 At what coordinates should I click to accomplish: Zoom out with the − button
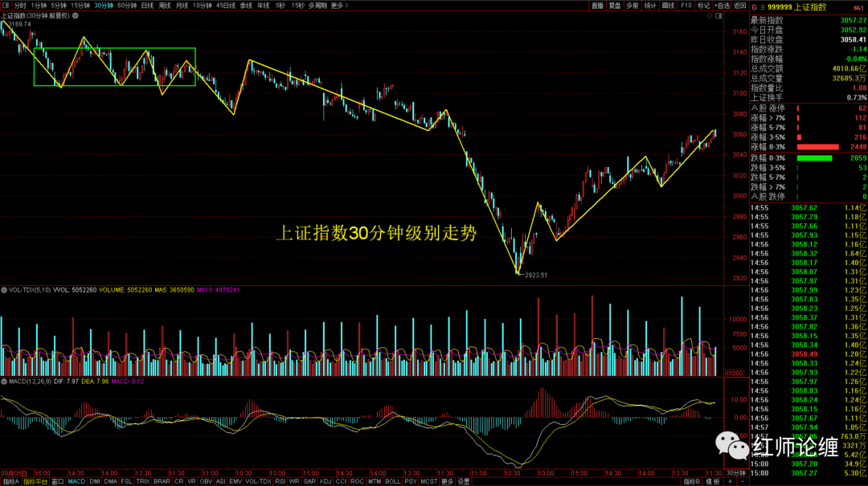pos(743,481)
